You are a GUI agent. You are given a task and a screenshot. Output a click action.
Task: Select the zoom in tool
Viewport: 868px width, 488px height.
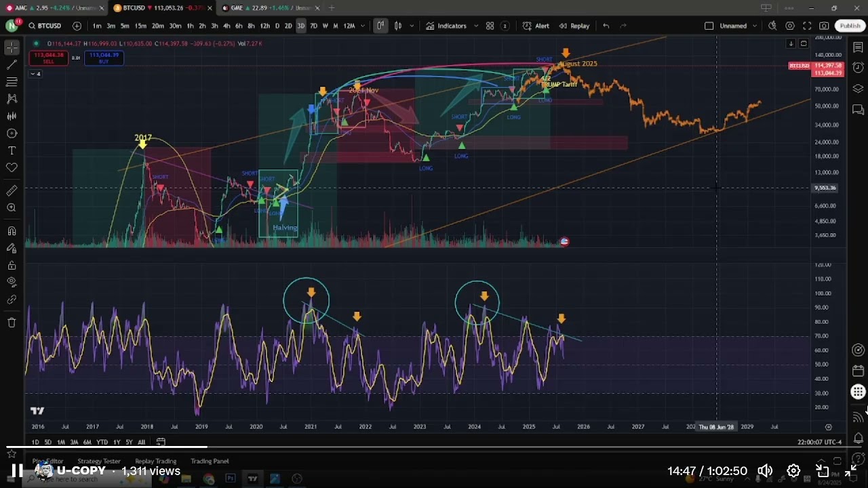point(12,208)
